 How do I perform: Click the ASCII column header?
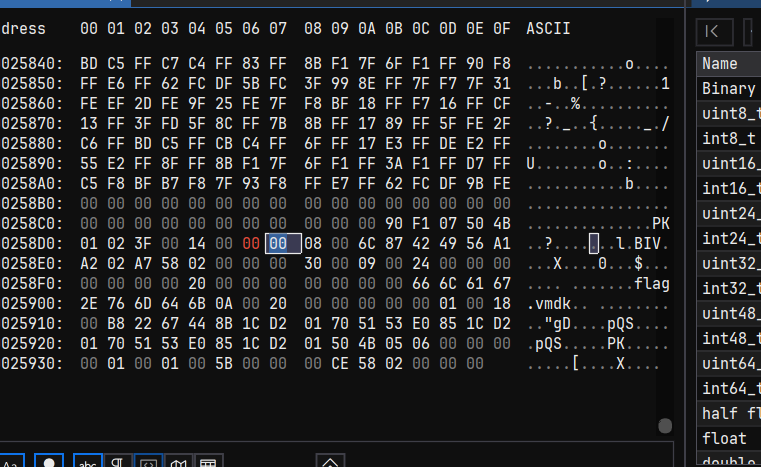coord(548,29)
